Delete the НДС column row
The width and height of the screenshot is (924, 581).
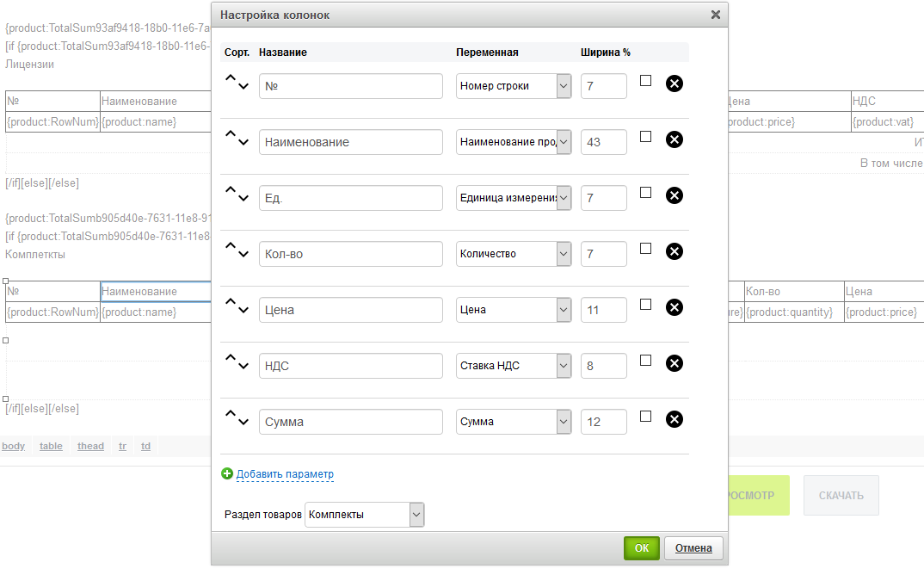pyautogui.click(x=675, y=363)
